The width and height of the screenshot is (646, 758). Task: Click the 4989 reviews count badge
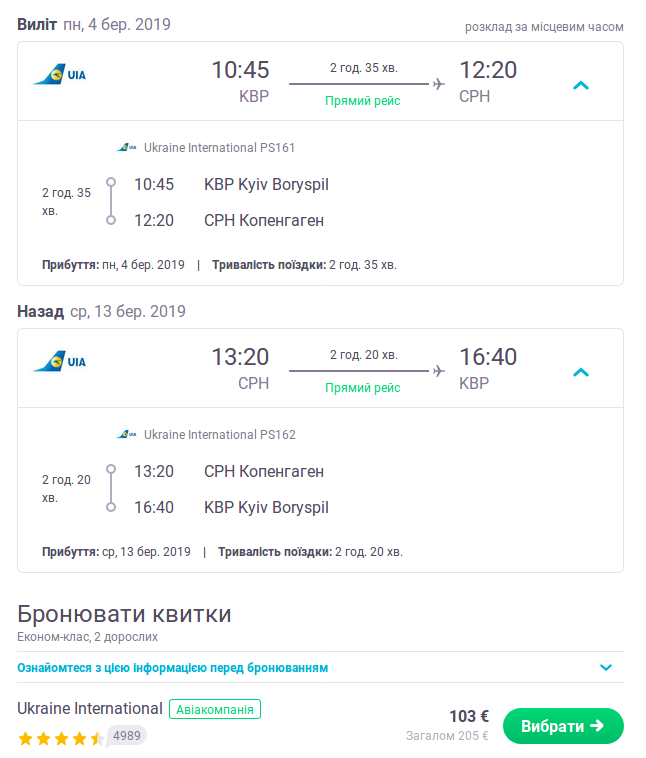pos(126,736)
